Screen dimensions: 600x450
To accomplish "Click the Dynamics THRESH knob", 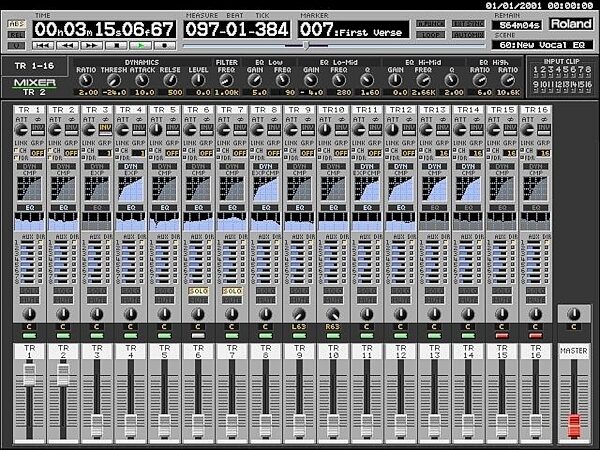I will click(114, 80).
